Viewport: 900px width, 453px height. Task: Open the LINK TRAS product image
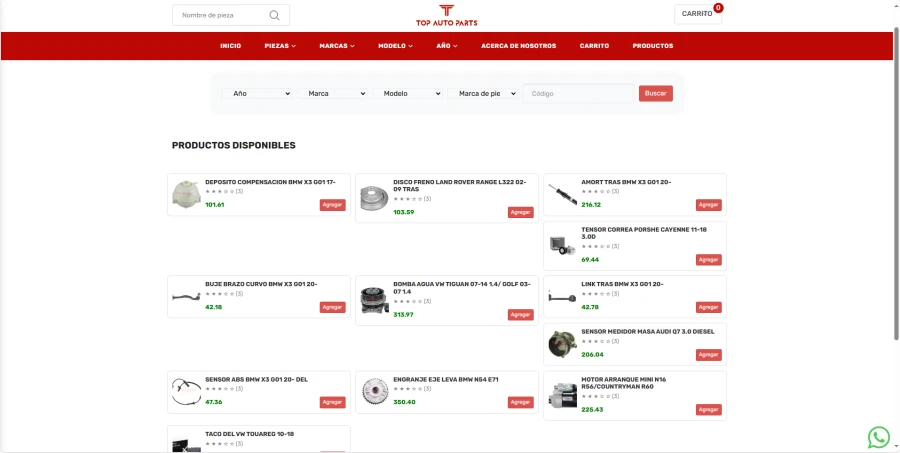(x=562, y=297)
